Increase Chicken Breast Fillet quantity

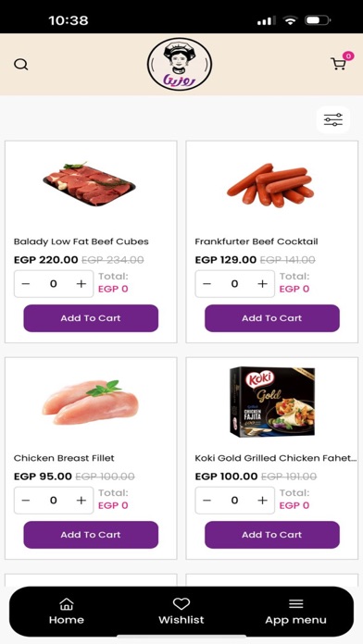pos(81,501)
